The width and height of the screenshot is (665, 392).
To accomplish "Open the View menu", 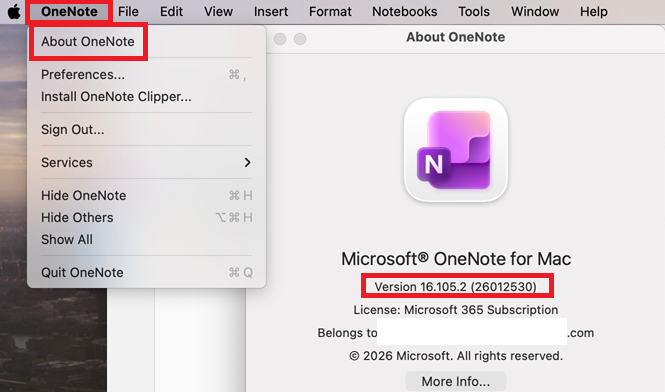I will (x=218, y=11).
